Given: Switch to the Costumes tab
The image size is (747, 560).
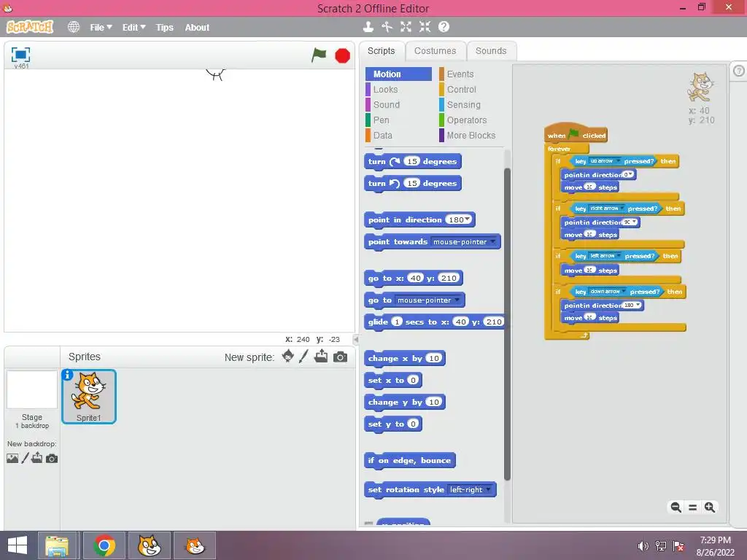Looking at the screenshot, I should pyautogui.click(x=435, y=51).
